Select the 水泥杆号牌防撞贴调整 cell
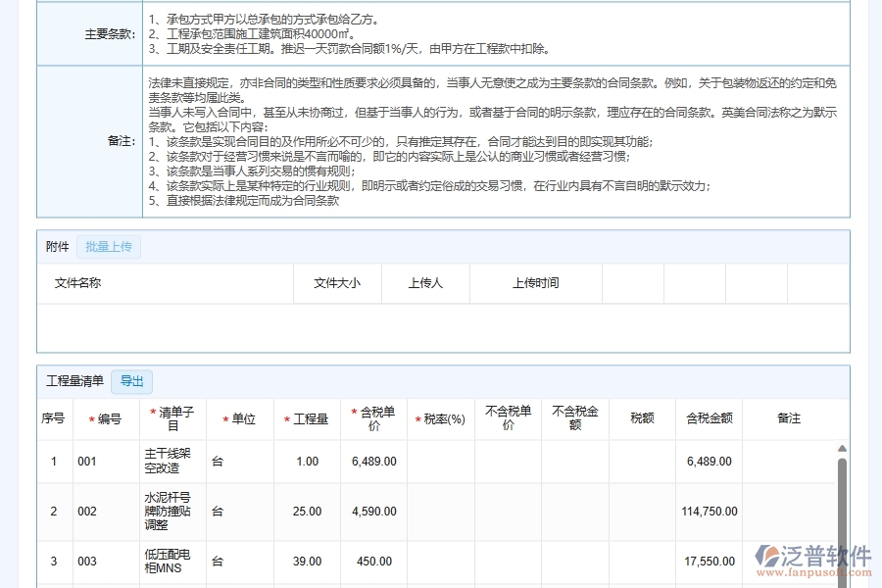882x588 pixels. coord(171,511)
